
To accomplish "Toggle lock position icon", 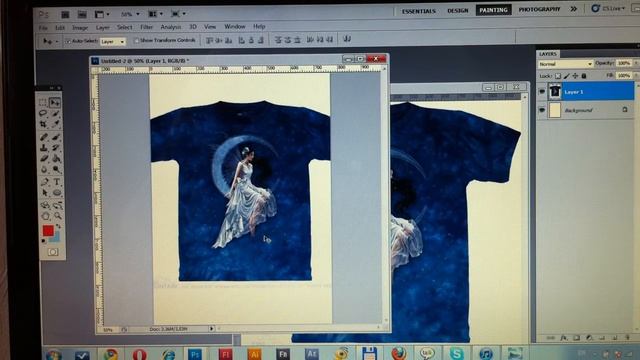I will coord(575,76).
